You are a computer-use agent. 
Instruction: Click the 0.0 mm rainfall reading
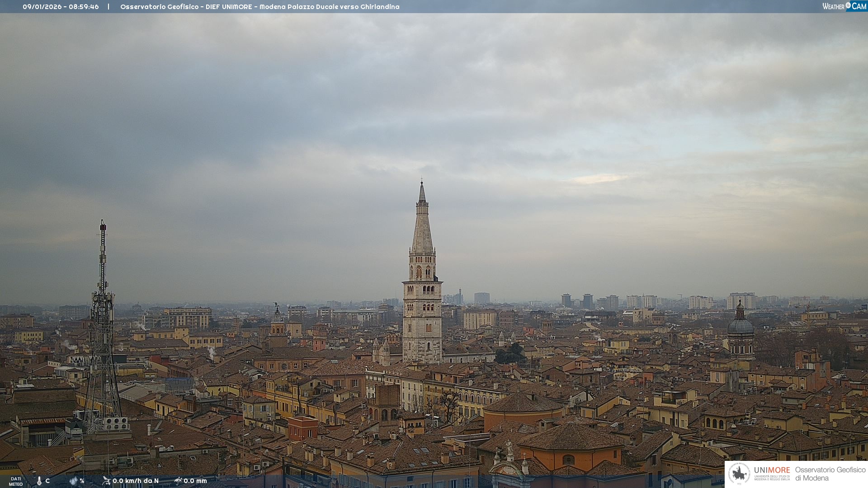(195, 481)
